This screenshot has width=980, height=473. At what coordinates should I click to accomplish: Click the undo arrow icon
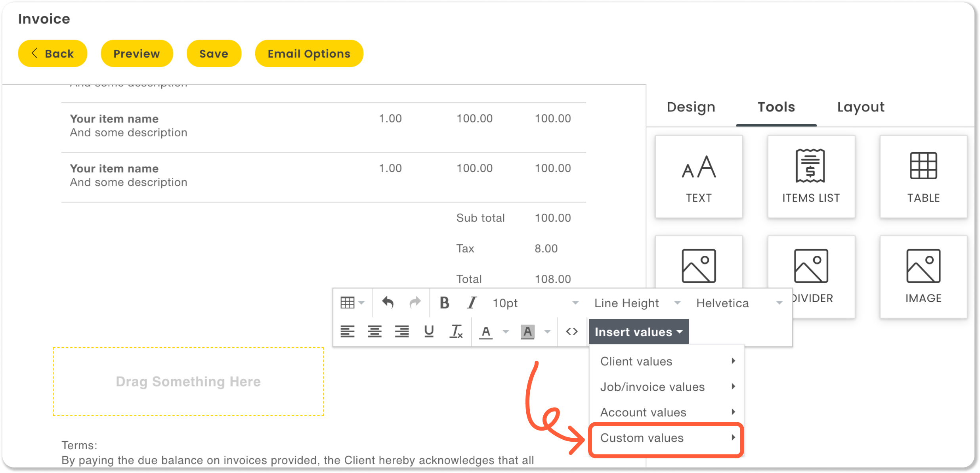click(388, 303)
